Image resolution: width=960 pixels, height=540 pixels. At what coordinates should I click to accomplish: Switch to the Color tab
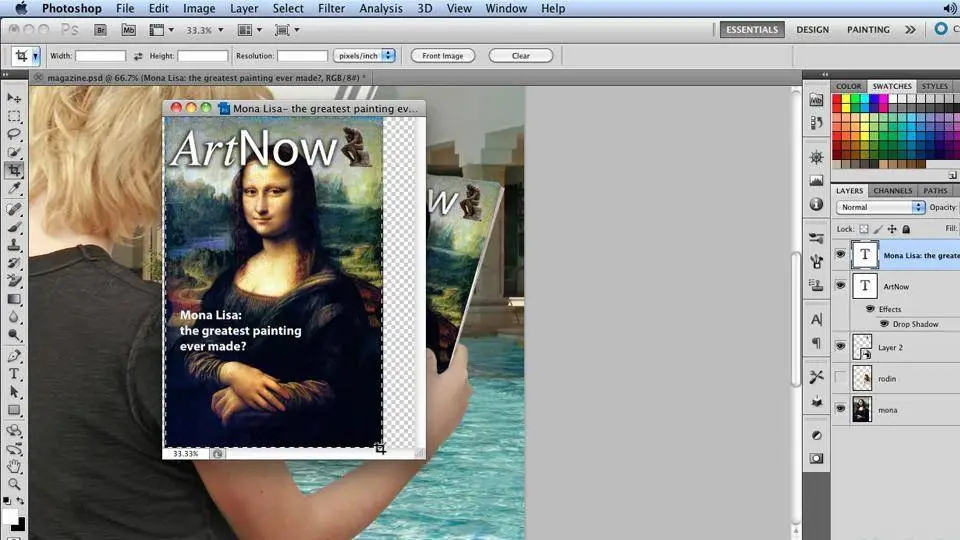[849, 86]
